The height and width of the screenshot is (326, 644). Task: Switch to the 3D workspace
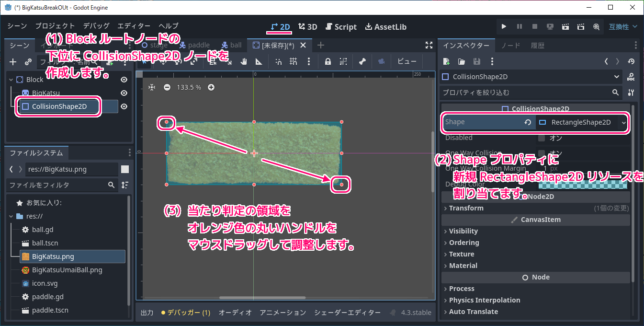307,27
